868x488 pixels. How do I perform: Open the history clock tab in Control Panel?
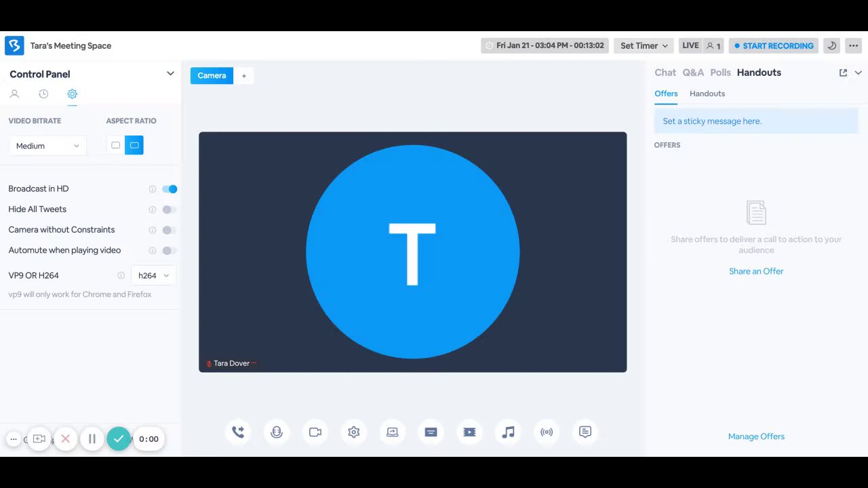tap(43, 94)
